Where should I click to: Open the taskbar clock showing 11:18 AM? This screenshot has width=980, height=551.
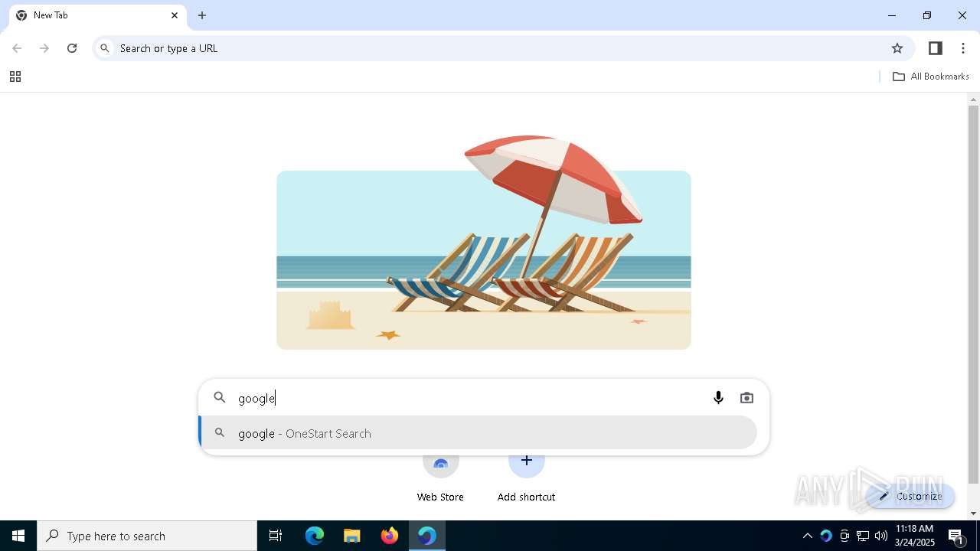point(914,536)
